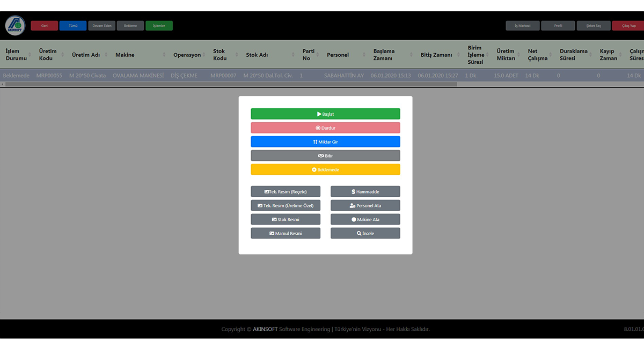Click the Durdur stop button

[325, 128]
